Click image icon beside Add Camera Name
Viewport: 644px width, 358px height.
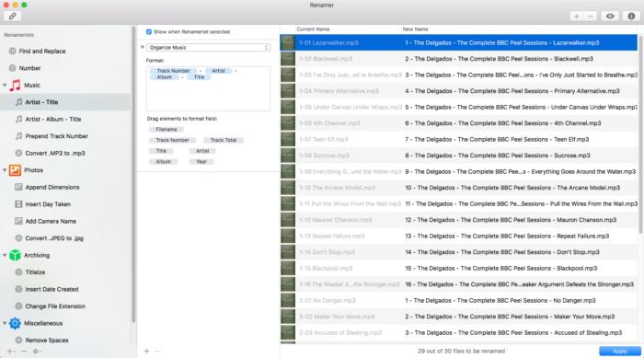click(19, 221)
